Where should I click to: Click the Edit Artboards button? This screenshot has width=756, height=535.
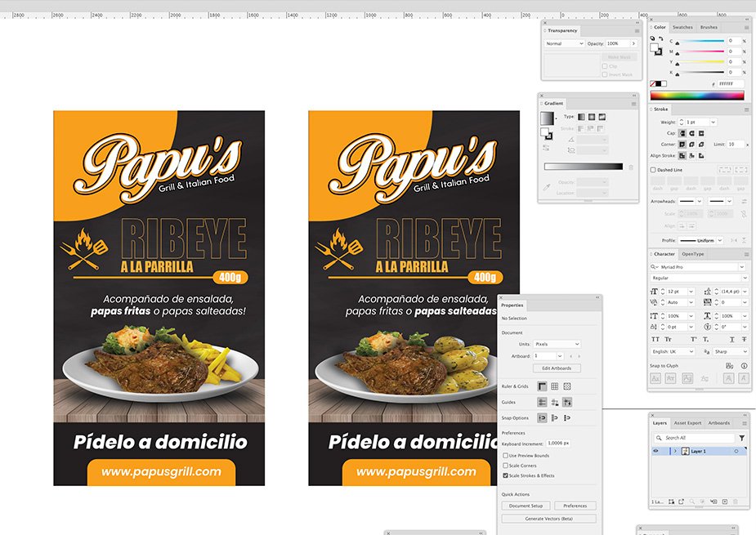click(x=557, y=368)
